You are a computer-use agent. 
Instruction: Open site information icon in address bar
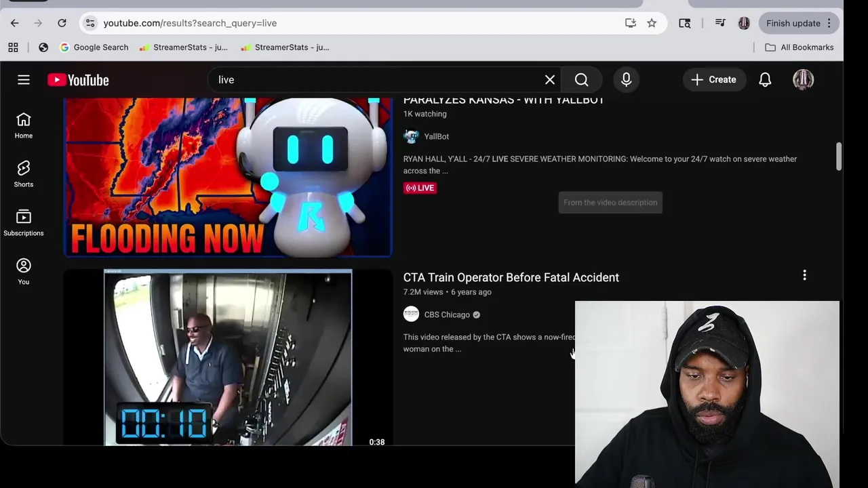point(90,23)
